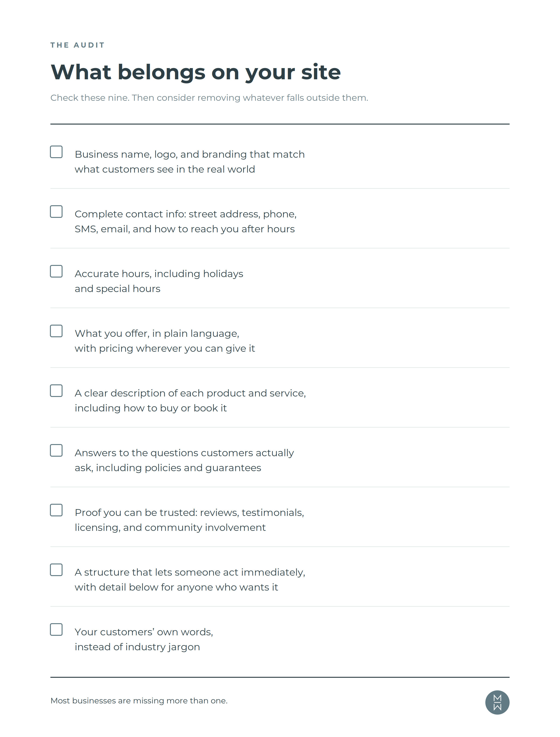The width and height of the screenshot is (560, 737).
Task: Check the answers to customer questions box
Action: coord(56,450)
